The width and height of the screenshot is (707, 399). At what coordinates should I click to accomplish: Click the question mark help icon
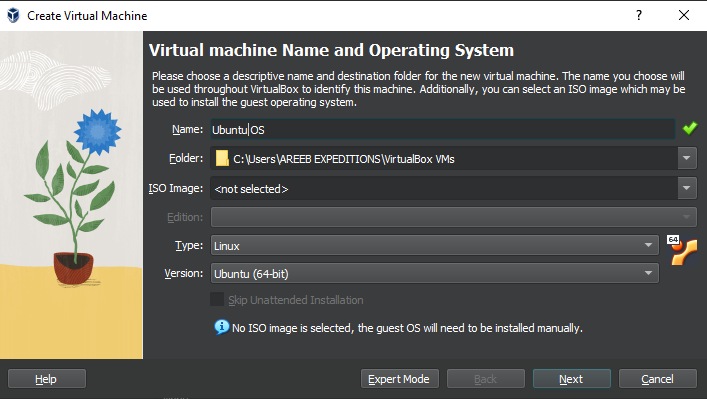pyautogui.click(x=639, y=15)
